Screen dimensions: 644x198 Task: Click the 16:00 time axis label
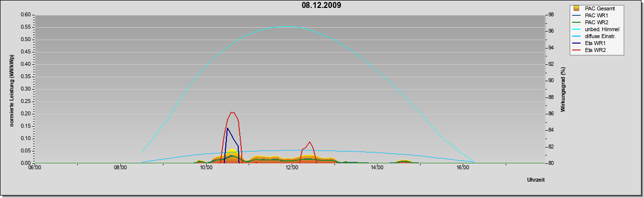(463, 168)
